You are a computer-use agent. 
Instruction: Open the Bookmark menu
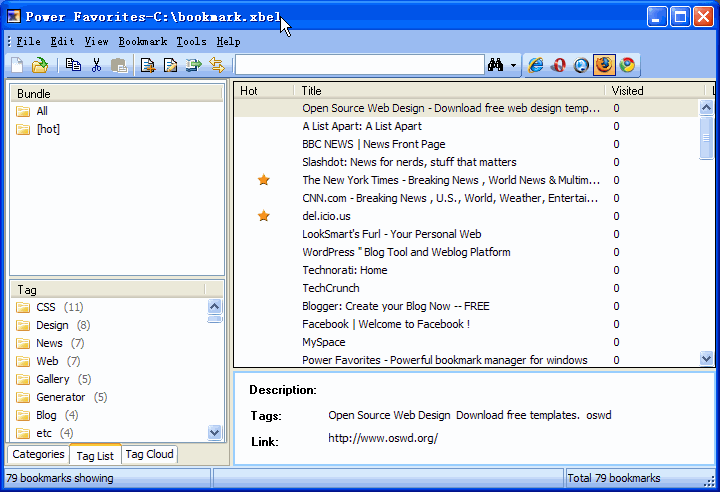(x=143, y=42)
